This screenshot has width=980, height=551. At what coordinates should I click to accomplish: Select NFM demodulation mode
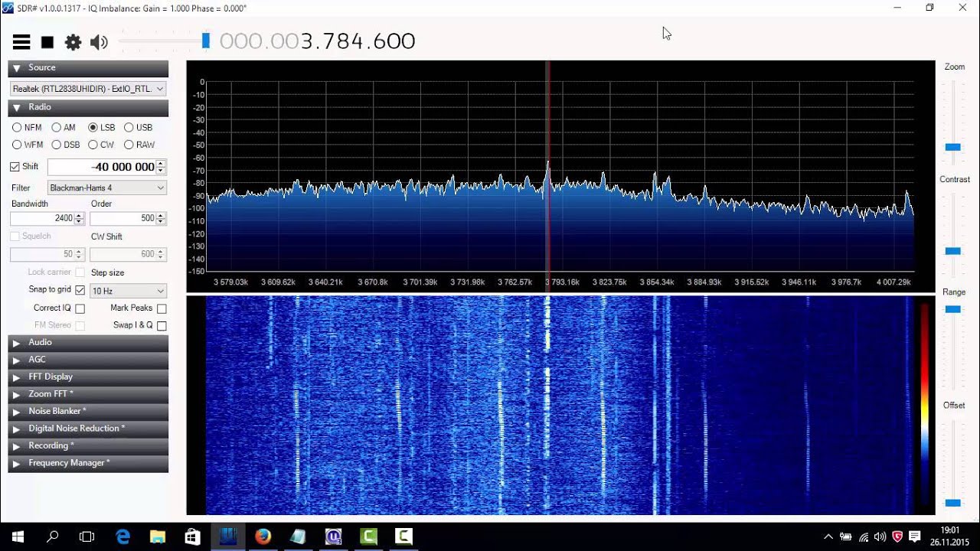click(x=17, y=128)
